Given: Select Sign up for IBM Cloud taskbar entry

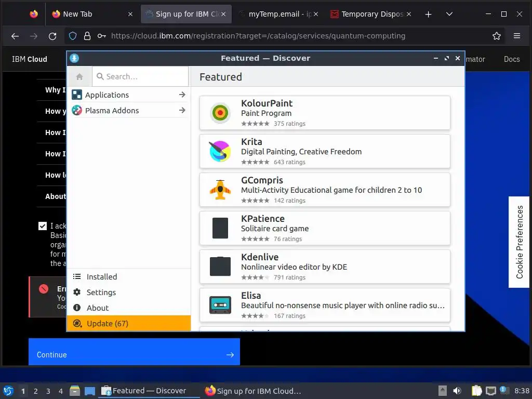Looking at the screenshot, I should pos(253,391).
